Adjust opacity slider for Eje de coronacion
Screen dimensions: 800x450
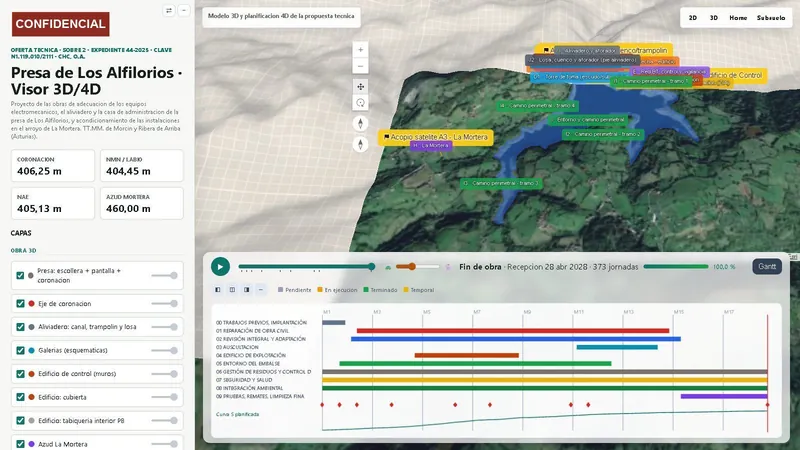pyautogui.click(x=164, y=304)
